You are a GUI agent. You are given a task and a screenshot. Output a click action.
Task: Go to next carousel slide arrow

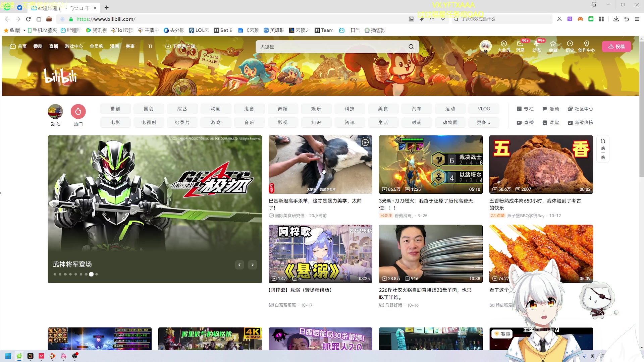tap(253, 265)
